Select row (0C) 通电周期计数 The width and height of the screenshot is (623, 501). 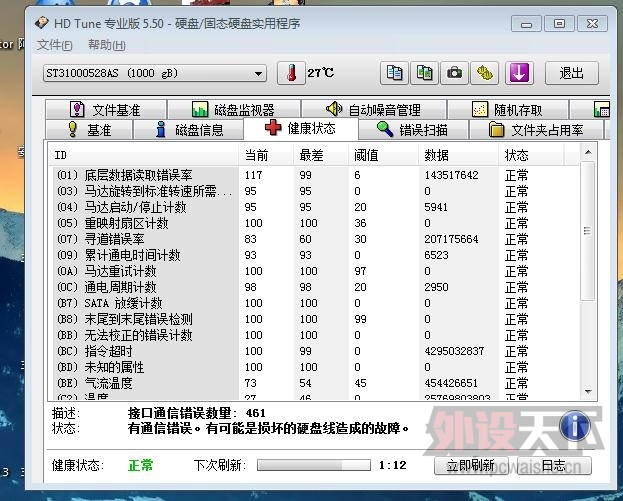tap(314, 287)
